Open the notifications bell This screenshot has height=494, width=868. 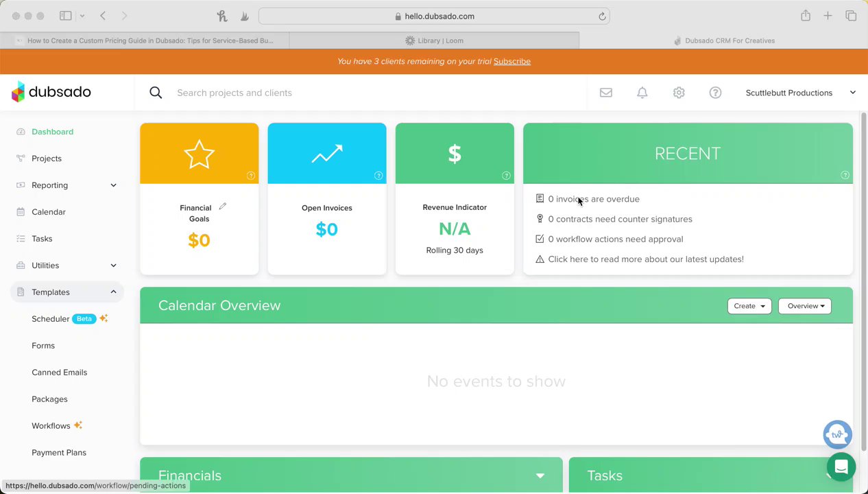(642, 93)
